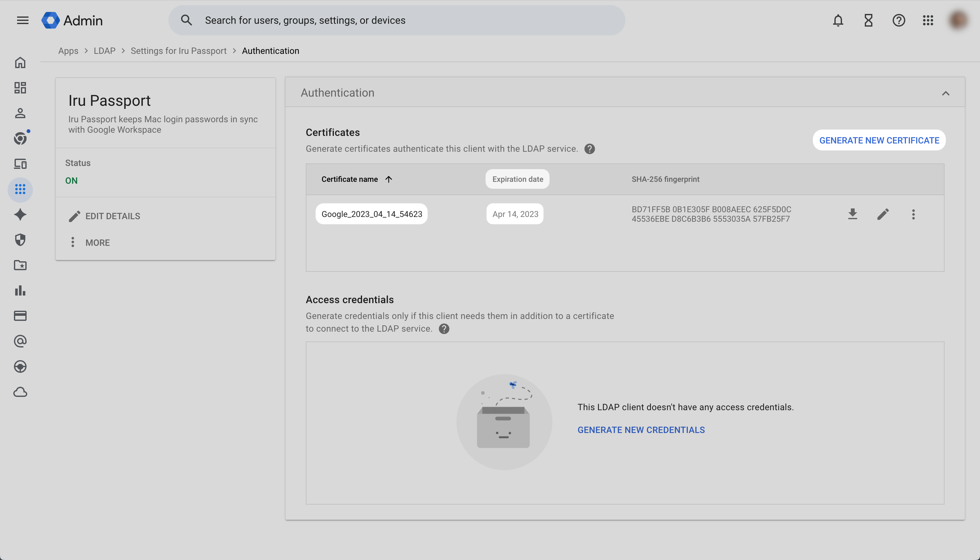Click the SHA-256 fingerprint column header

tap(665, 179)
